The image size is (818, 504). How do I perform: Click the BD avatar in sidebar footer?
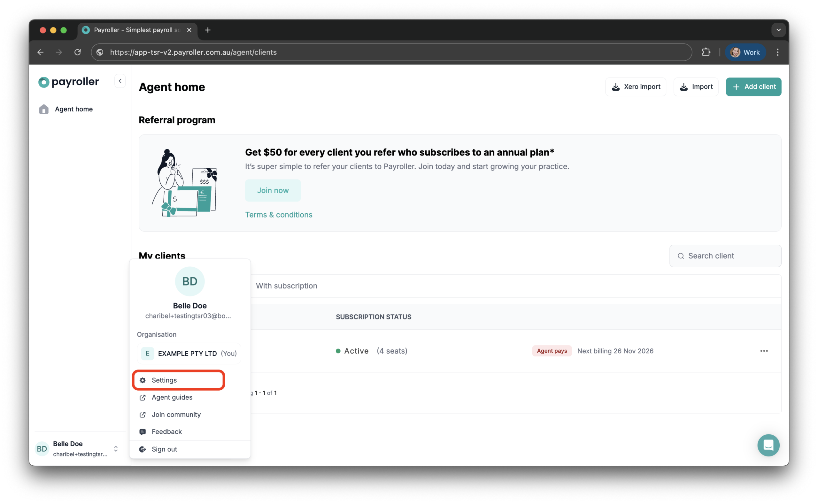(x=42, y=449)
